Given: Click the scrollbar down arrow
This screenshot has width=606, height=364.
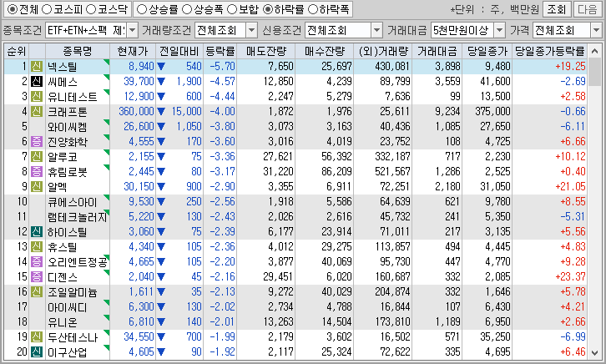Looking at the screenshot, I should pos(595,353).
